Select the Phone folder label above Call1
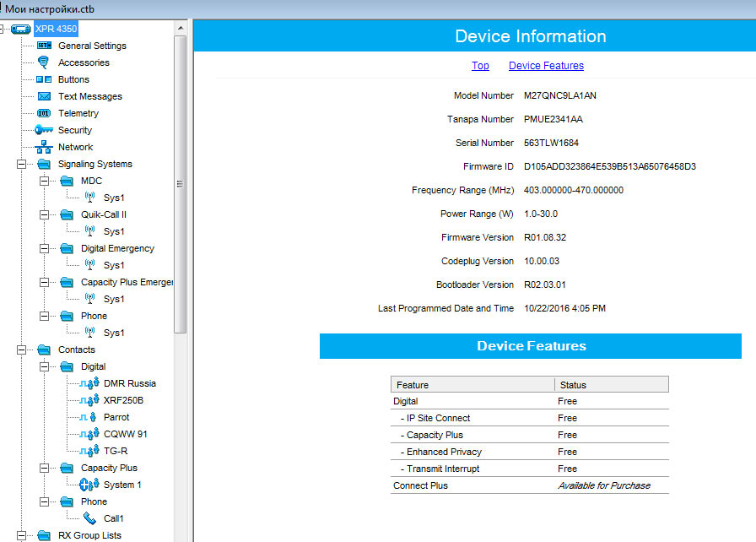Image resolution: width=756 pixels, height=542 pixels. 94,501
